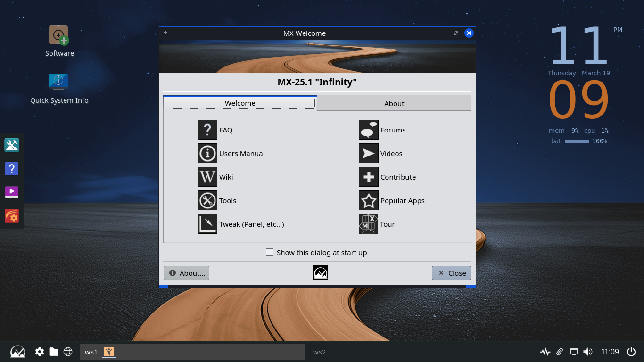Viewport: 644px width, 362px height.
Task: Click the Videos arrow icon
Action: (x=368, y=153)
